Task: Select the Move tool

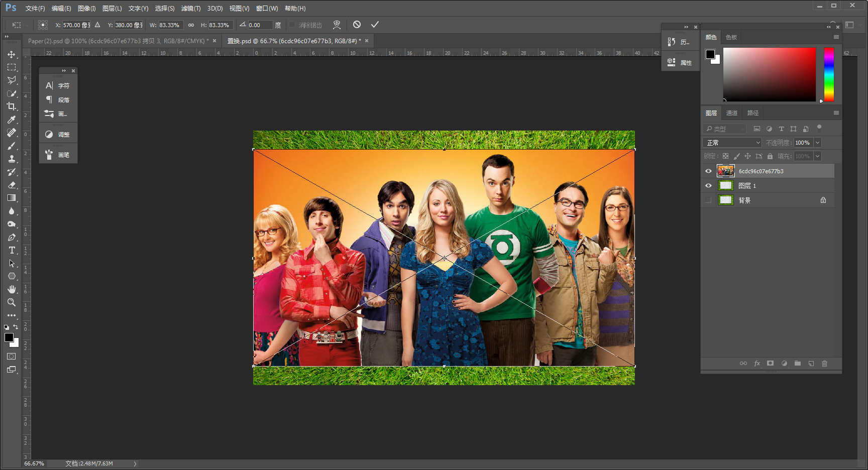Action: tap(12, 54)
